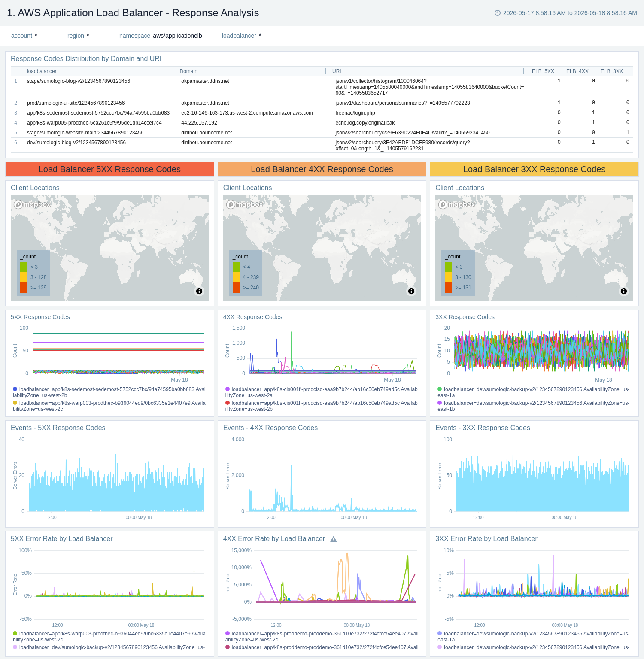Toggle proddemo us-west-2c series in 4XX Error Rate legend

[322, 637]
